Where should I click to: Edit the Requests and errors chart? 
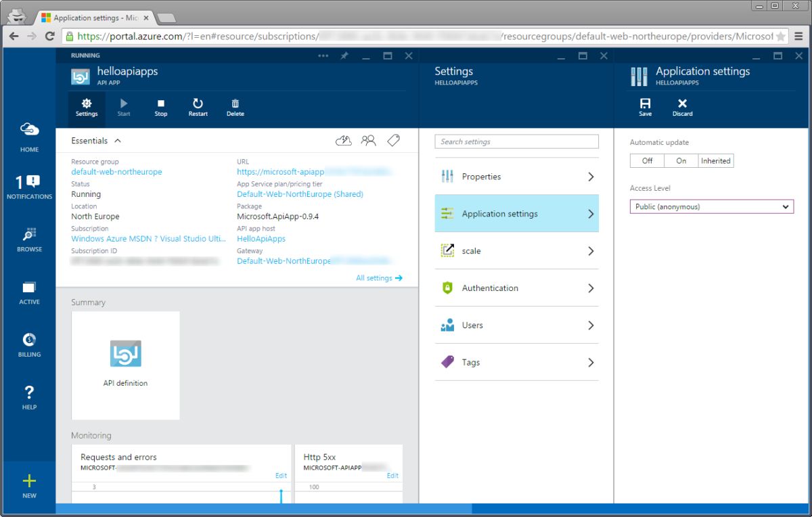click(281, 476)
